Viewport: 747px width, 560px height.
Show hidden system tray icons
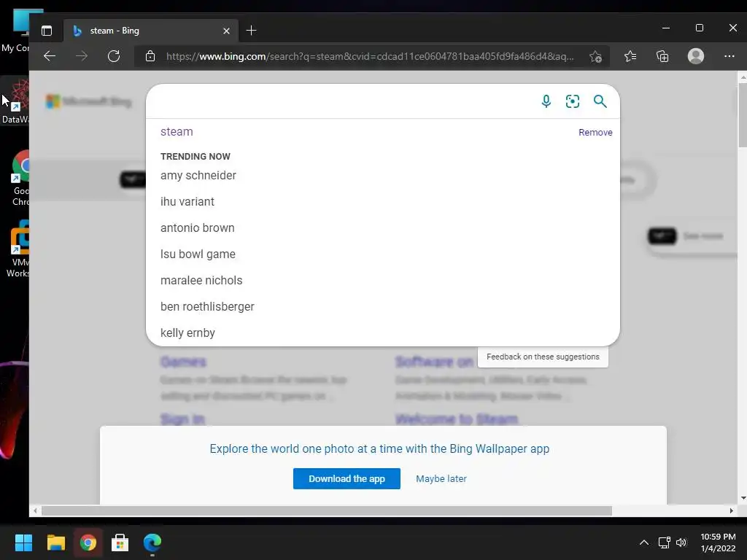coord(643,542)
